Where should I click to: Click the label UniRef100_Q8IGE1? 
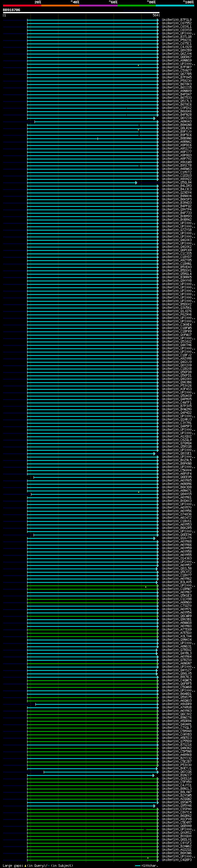pyautogui.click(x=176, y=453)
